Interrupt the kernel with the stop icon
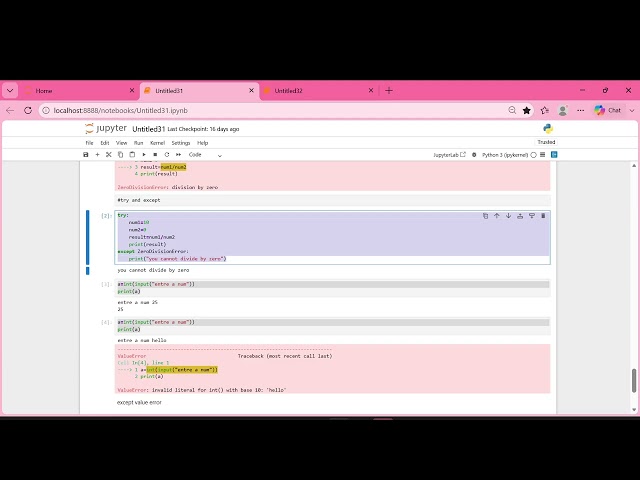The width and height of the screenshot is (640, 480). coord(155,155)
